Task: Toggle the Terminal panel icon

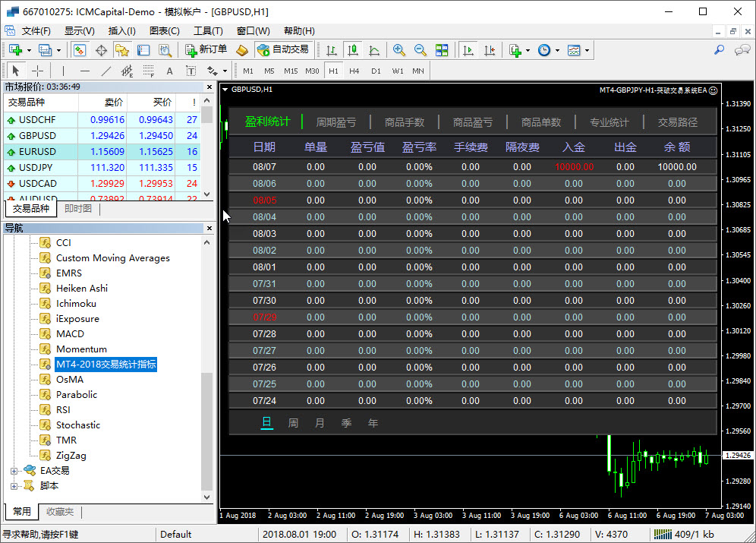Action: click(143, 50)
